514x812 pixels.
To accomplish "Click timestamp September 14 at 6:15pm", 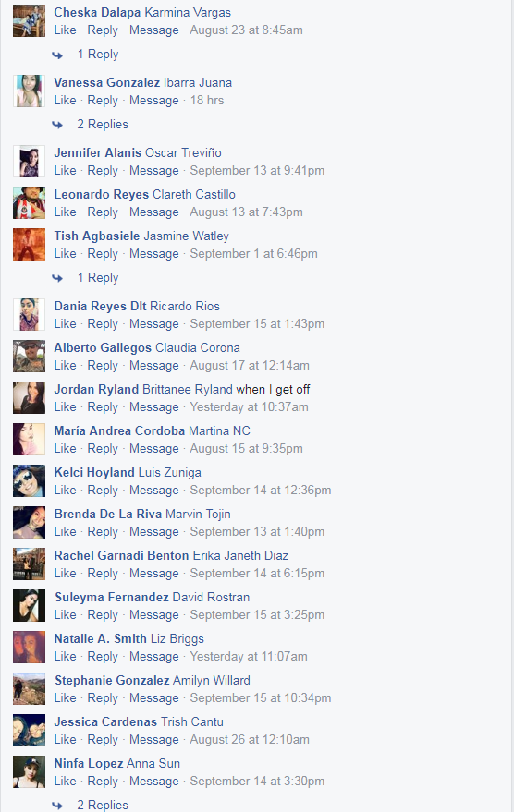I will point(257,574).
